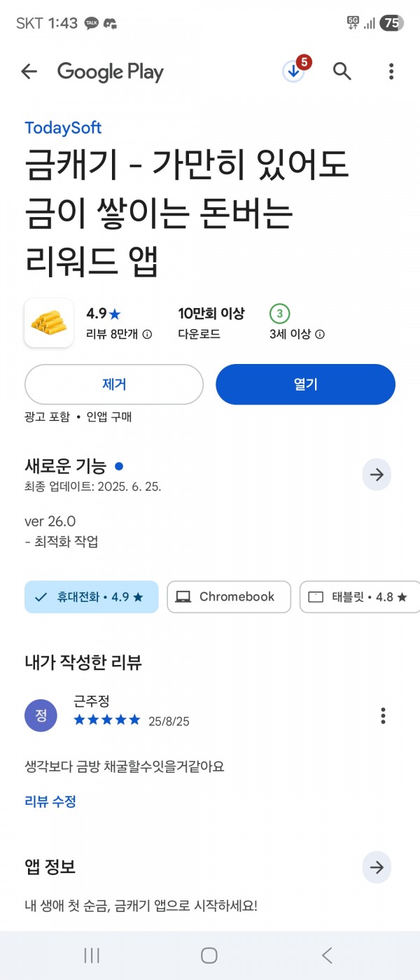This screenshot has width=420, height=980.
Task: Open the three-dot options for 근주정's review
Action: click(383, 715)
